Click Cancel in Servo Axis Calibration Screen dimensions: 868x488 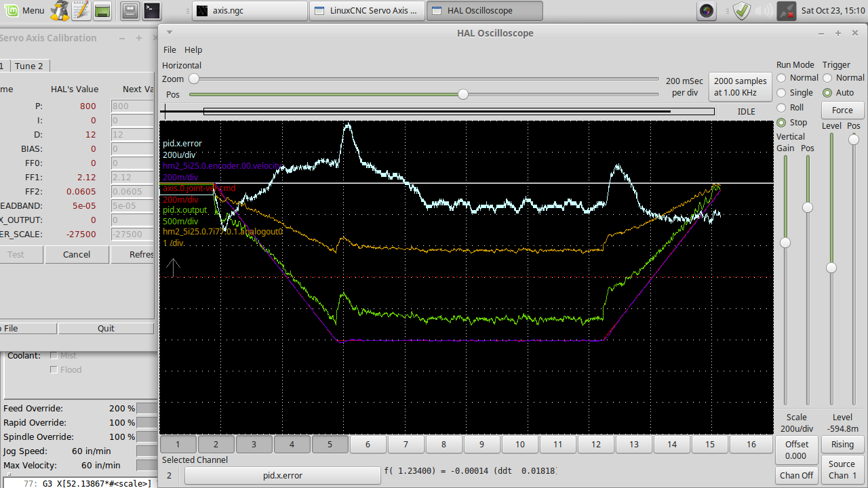[x=77, y=255]
